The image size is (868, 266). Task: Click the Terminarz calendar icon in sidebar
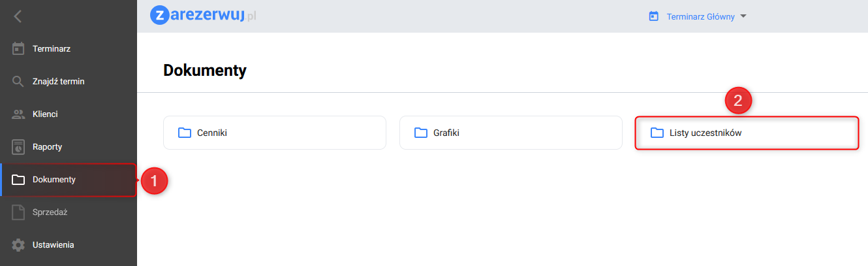coord(18,49)
